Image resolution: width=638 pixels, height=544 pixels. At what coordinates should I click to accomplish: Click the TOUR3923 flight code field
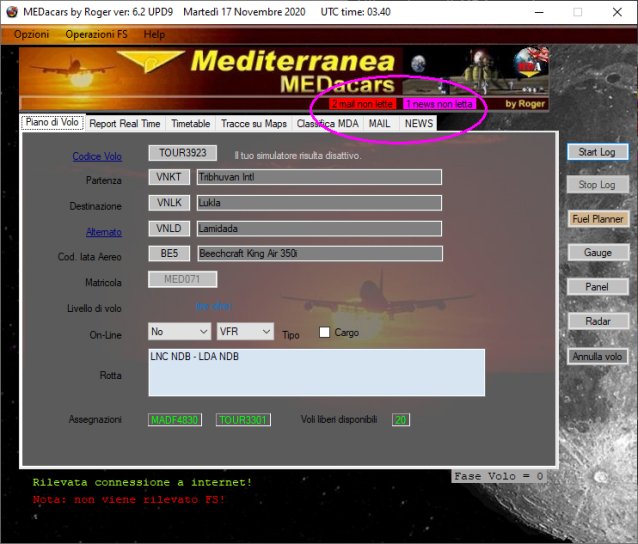click(183, 153)
